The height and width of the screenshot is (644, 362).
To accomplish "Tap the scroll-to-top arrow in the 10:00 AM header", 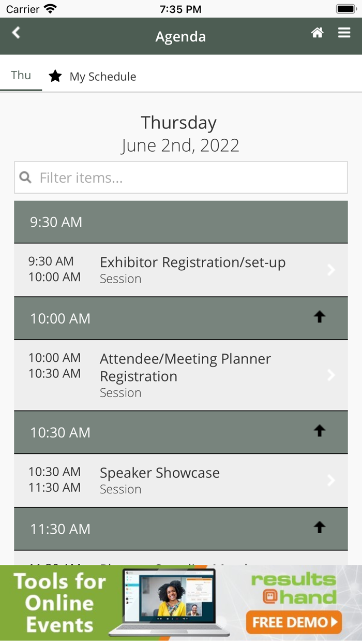I will [320, 316].
